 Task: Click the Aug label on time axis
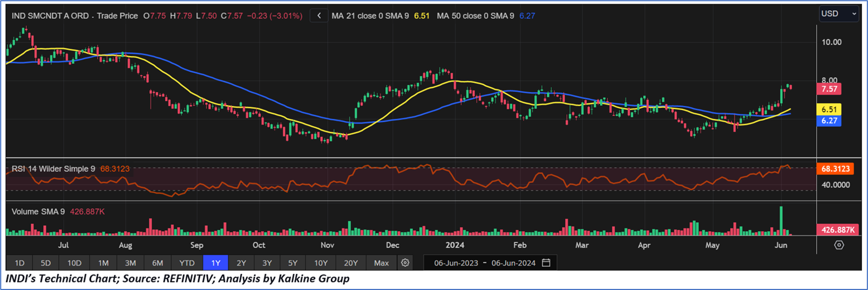125,245
